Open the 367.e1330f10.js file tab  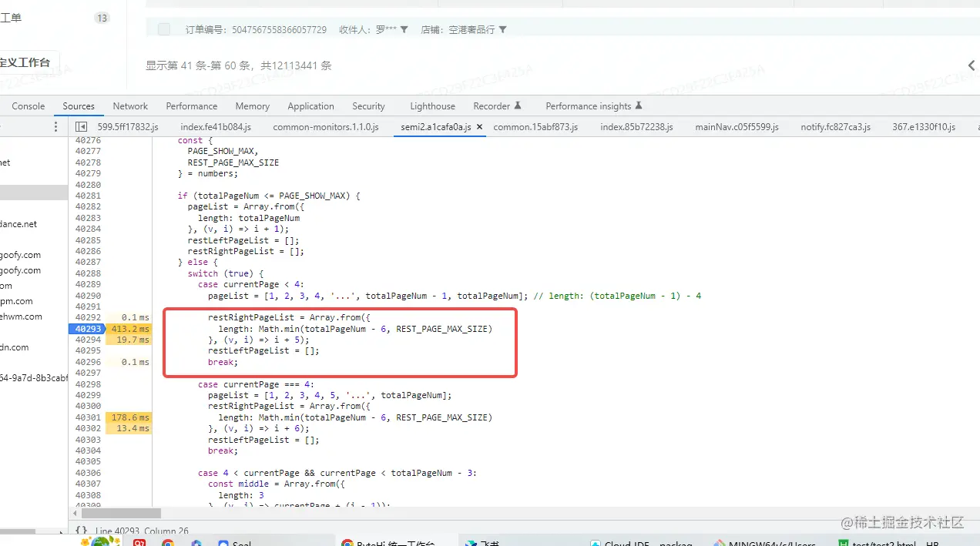(924, 127)
